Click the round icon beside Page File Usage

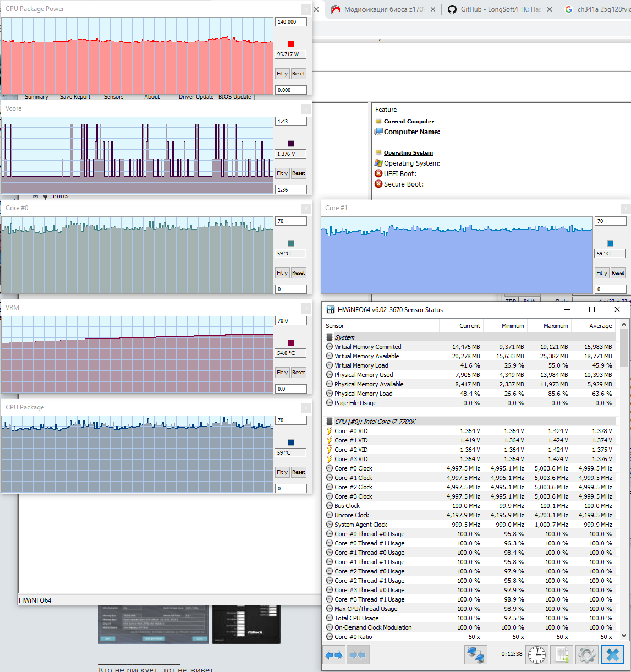tap(330, 403)
